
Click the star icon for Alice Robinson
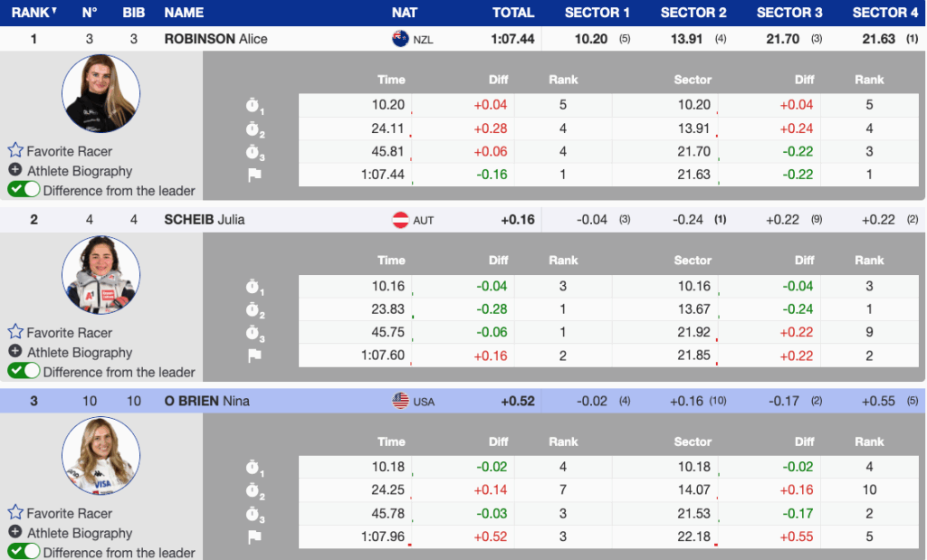[15, 151]
